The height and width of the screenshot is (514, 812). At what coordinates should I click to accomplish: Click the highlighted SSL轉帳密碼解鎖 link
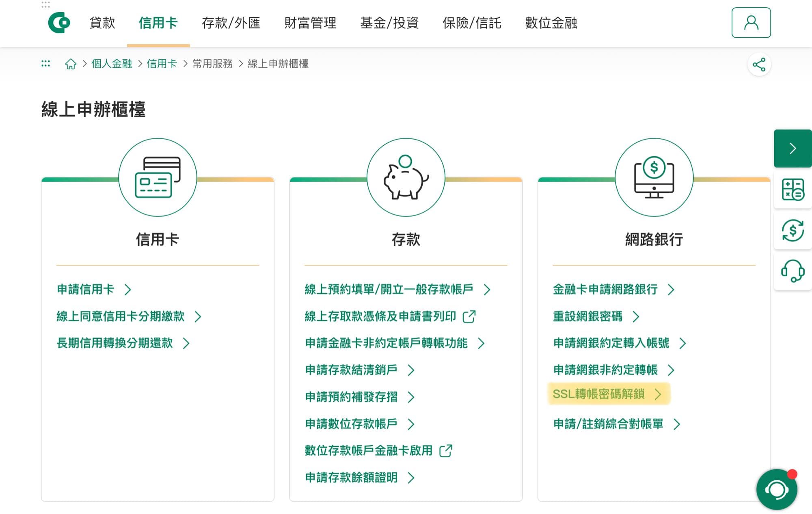coord(600,394)
